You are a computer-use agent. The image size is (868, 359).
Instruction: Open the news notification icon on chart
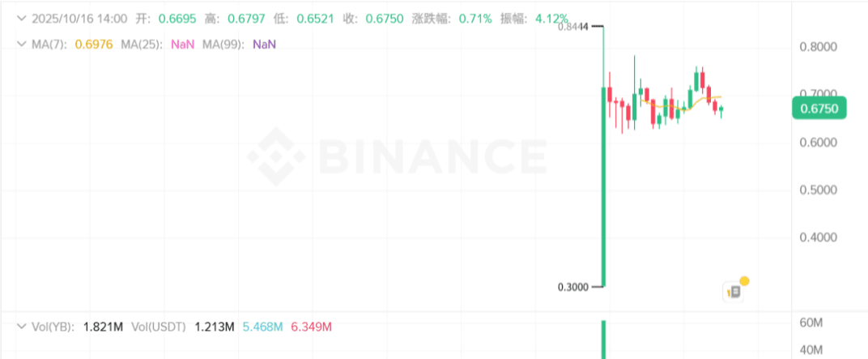(x=734, y=291)
